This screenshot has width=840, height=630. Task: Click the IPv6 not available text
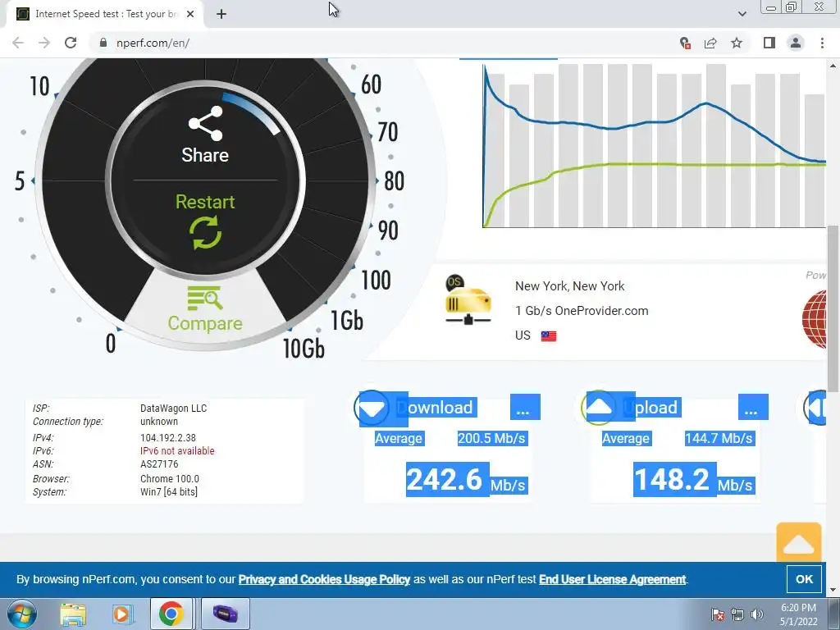[x=177, y=451]
